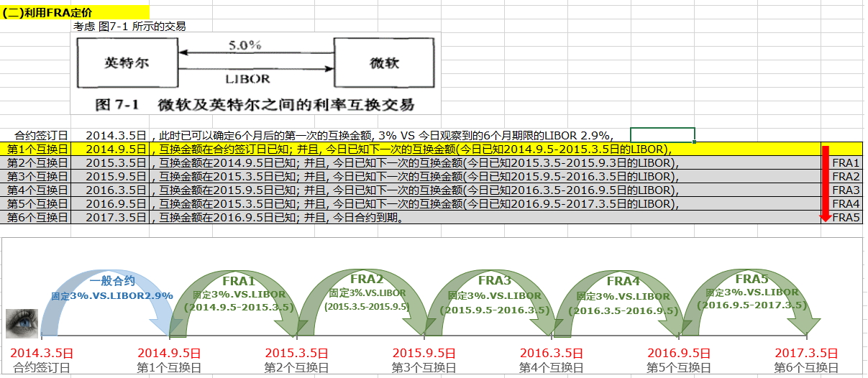The width and height of the screenshot is (868, 378).
Task: Click the '英特尔' box in the diagram
Action: point(127,63)
